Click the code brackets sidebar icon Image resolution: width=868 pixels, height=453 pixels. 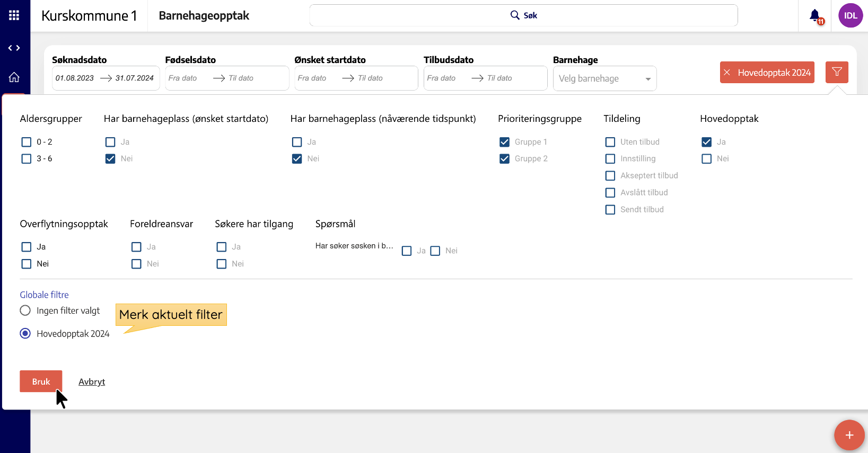pyautogui.click(x=14, y=48)
